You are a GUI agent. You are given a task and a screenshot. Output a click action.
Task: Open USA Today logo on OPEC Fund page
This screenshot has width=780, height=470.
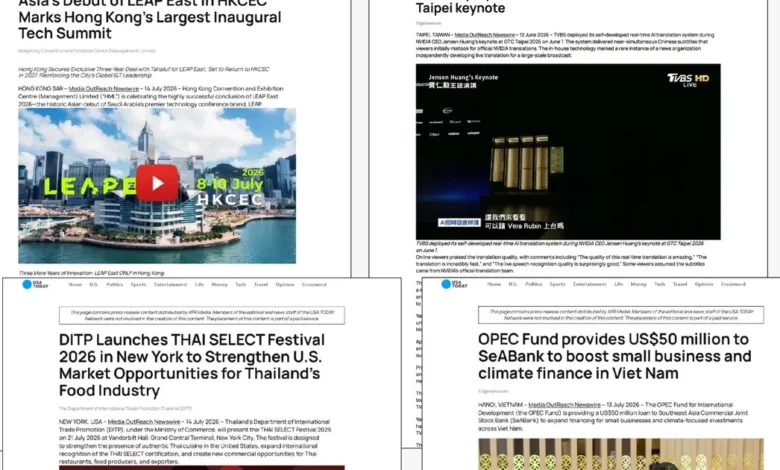(454, 284)
